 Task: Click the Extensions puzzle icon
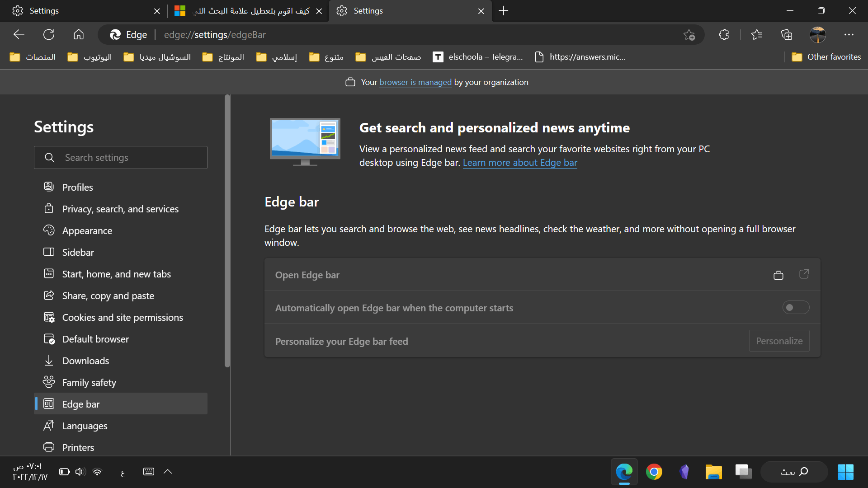pyautogui.click(x=724, y=35)
